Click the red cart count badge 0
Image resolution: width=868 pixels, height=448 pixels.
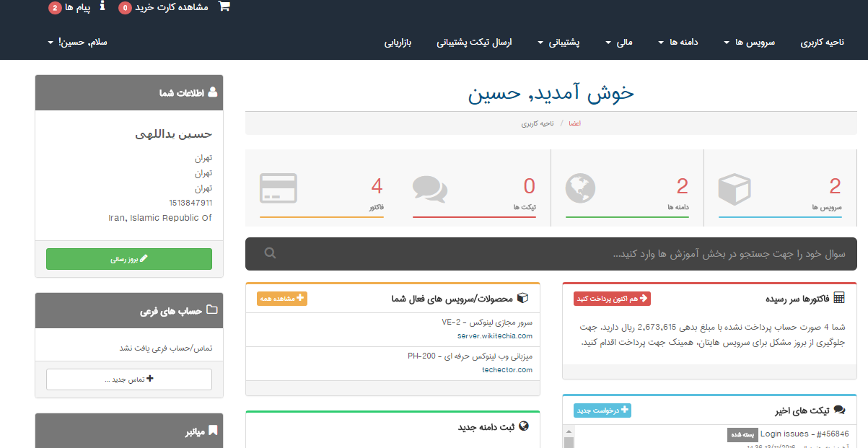coord(125,8)
